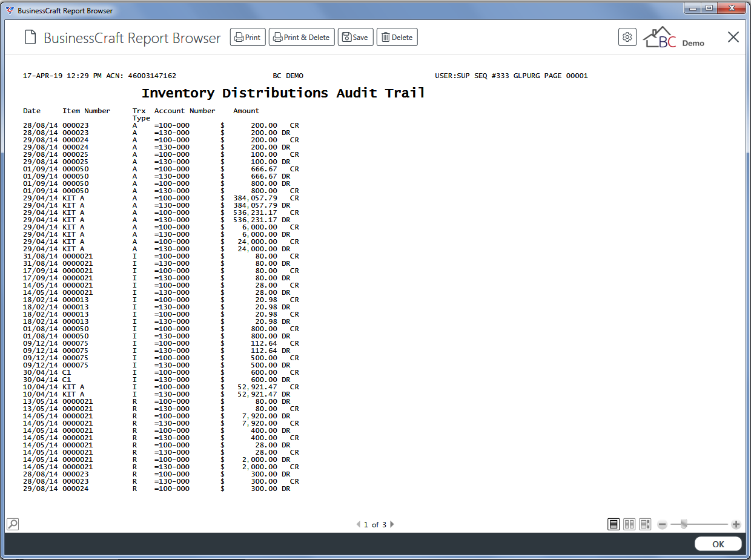
Task: Click the BusinessCraft title bar app icon
Action: pos(10,10)
